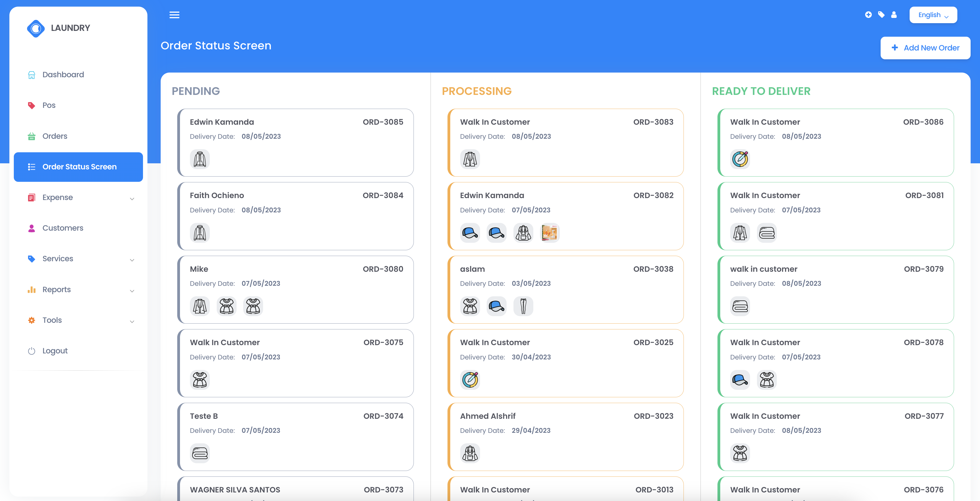
Task: Open the Dashboard sidebar item
Action: click(78, 74)
